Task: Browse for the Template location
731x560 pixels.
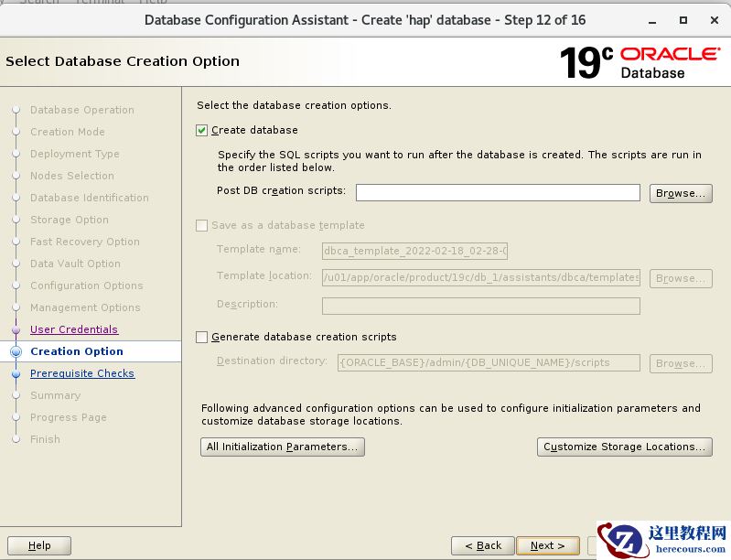Action: point(681,278)
